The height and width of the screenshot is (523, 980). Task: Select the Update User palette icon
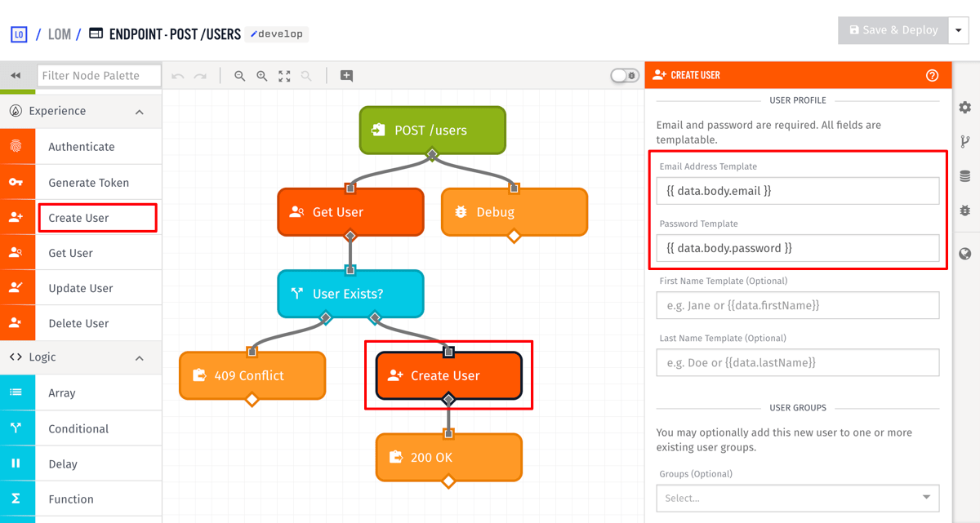16,288
